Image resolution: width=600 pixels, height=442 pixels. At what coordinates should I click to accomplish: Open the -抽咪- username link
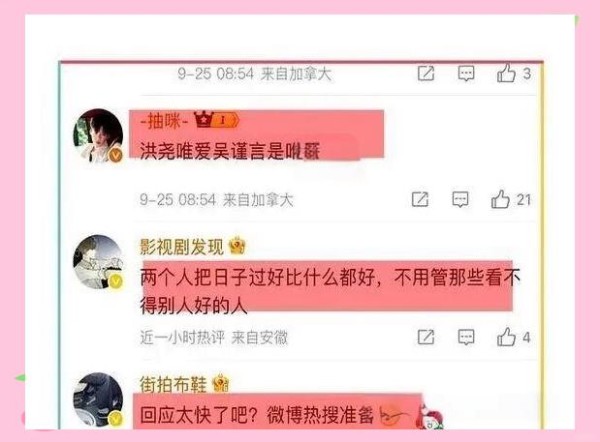tap(165, 121)
